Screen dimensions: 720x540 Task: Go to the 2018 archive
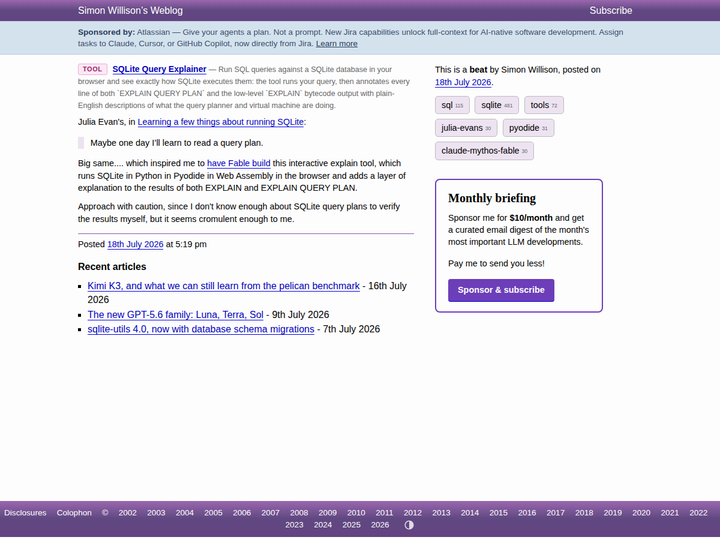pos(584,512)
